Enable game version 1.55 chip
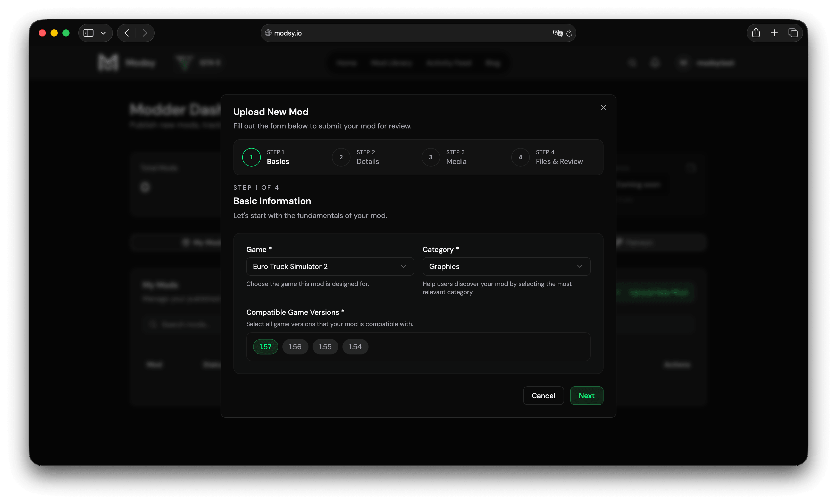 (325, 346)
